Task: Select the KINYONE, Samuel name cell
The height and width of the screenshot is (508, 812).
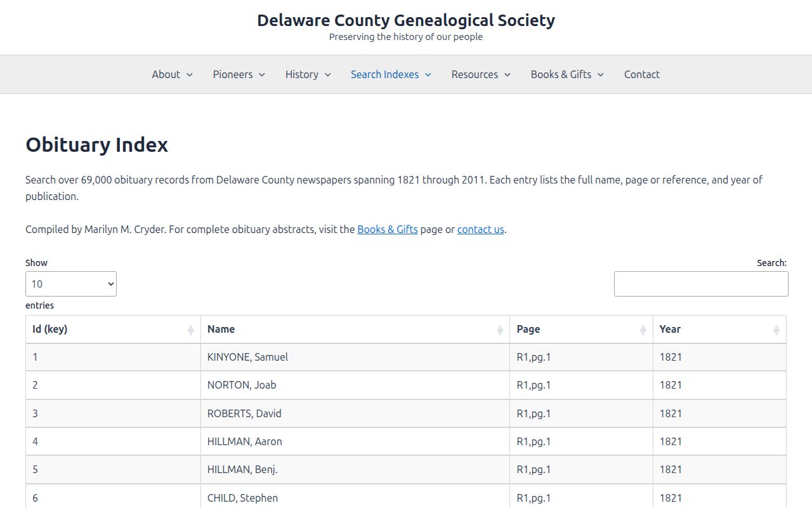Action: click(x=355, y=357)
